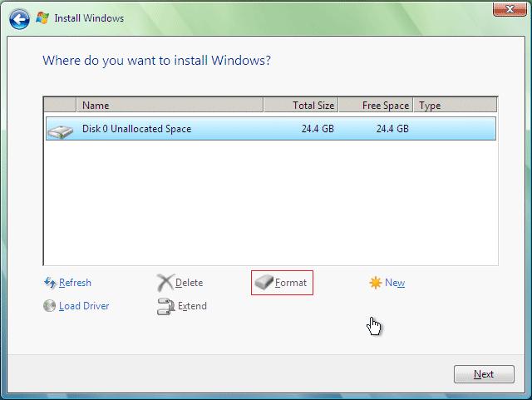Screen dimensions: 532x400
Task: Create a partition with the New link
Action: click(x=395, y=283)
